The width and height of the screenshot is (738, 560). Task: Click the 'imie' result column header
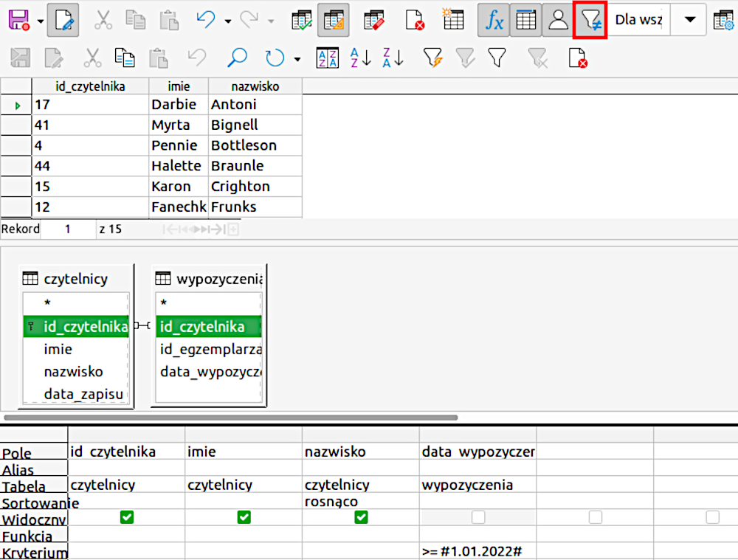(x=178, y=86)
